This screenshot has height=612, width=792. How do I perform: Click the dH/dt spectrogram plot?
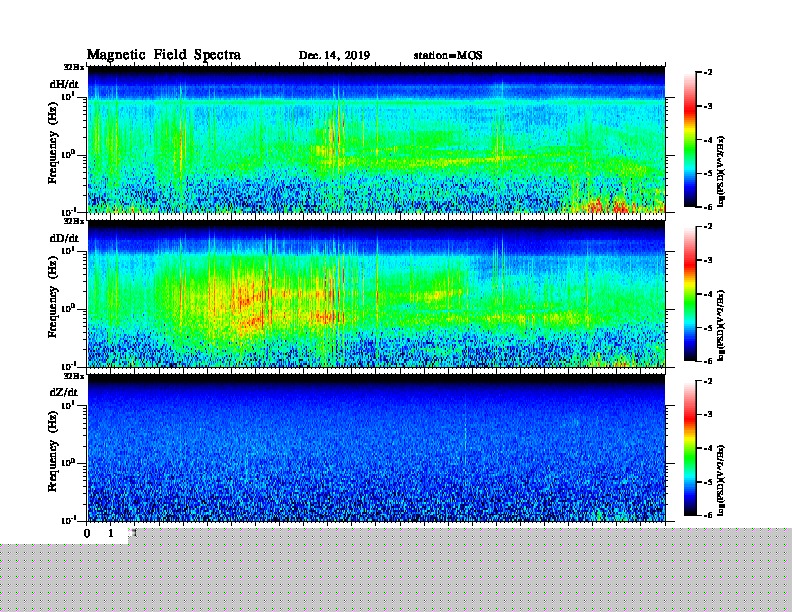tap(376, 139)
